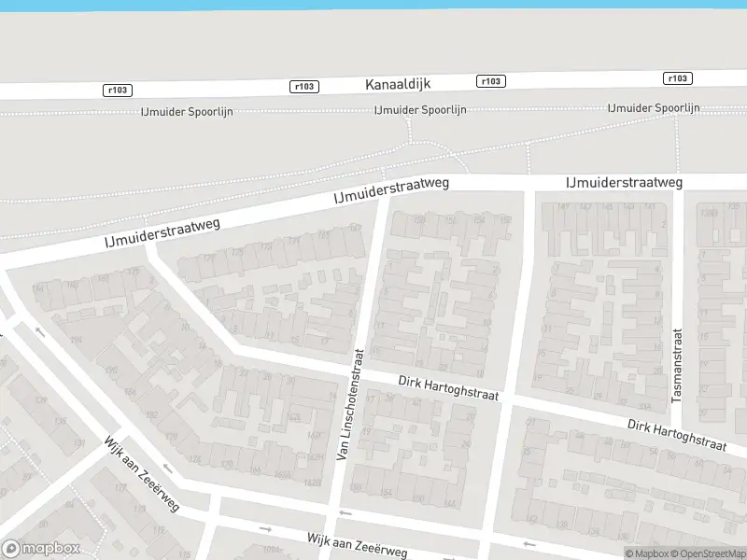The width and height of the screenshot is (747, 560).
Task: Click the rightmost r103 route shield
Action: (677, 78)
